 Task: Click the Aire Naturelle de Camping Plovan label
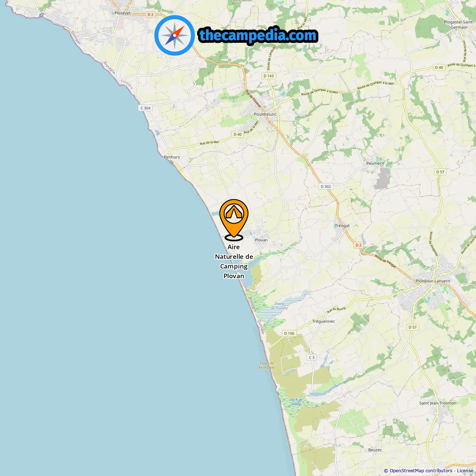point(234,261)
